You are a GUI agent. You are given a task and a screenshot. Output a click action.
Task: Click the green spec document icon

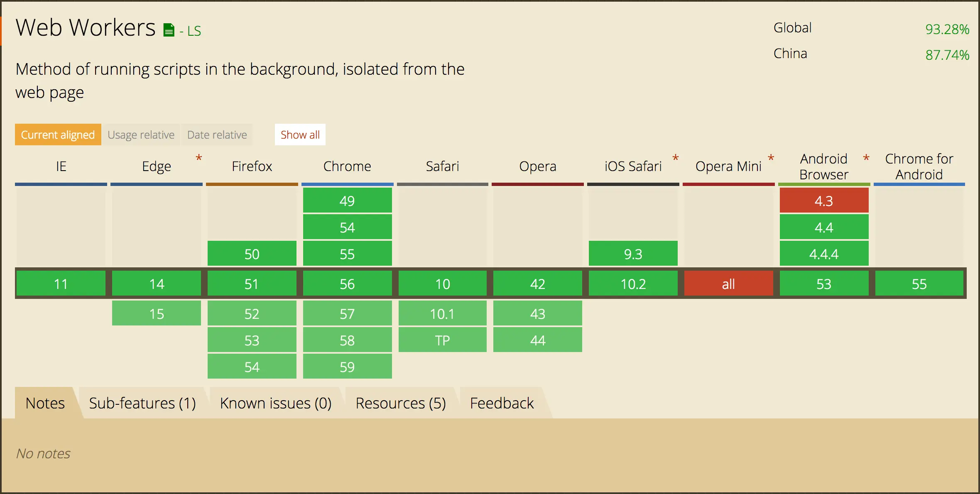pos(169,30)
